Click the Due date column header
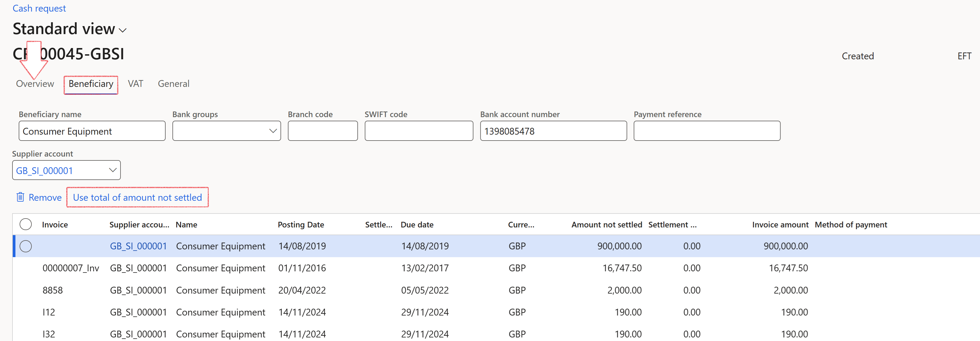This screenshot has height=341, width=980. [x=417, y=225]
